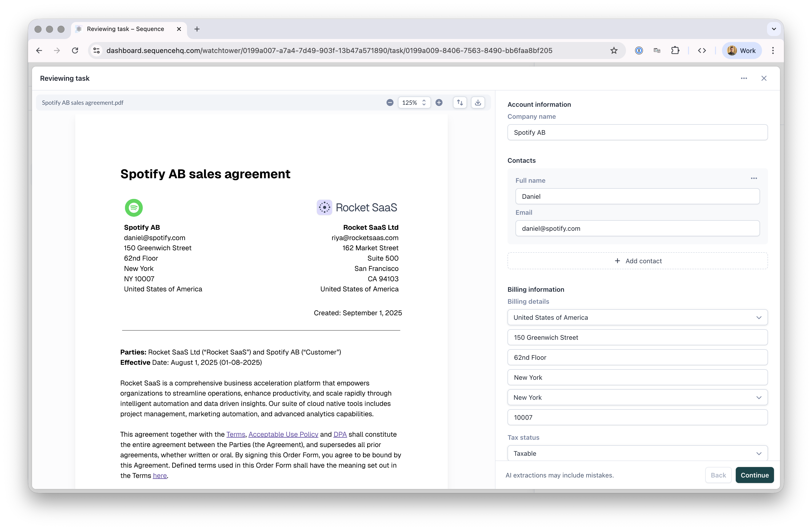Click the Company name input field
The height and width of the screenshot is (530, 812).
[x=637, y=132]
